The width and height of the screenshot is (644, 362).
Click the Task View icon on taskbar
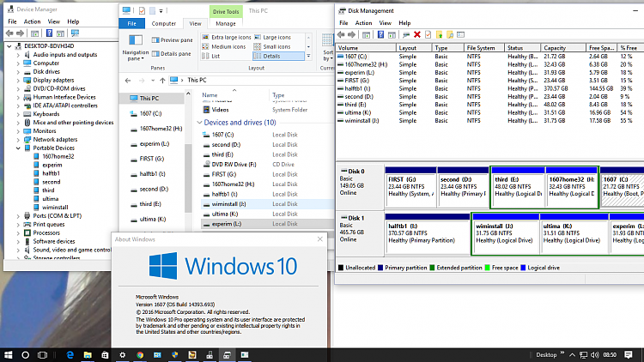coord(42,354)
